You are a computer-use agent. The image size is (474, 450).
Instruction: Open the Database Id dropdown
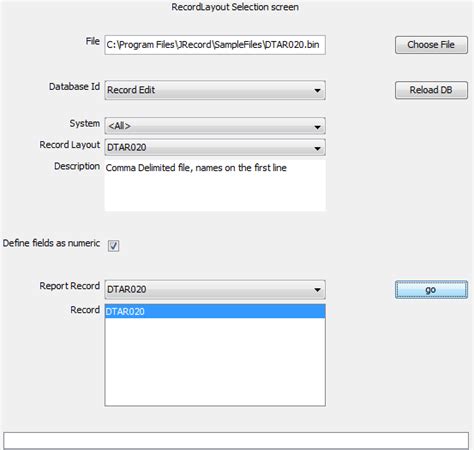pos(215,90)
